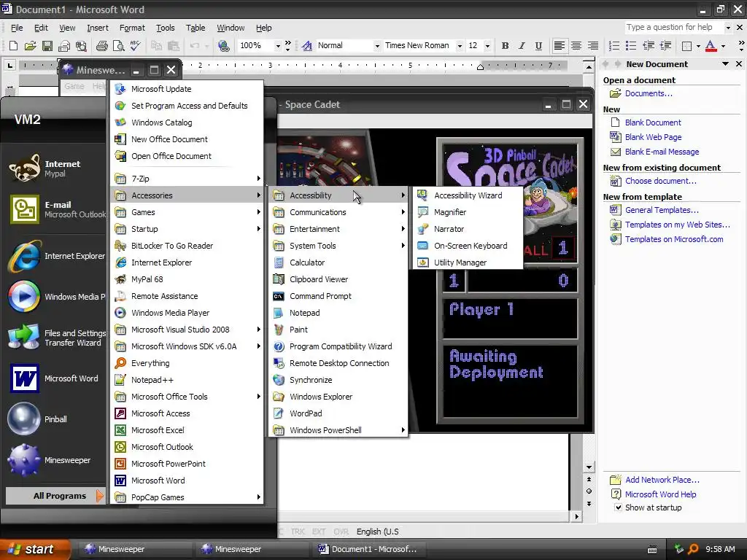Image resolution: width=747 pixels, height=560 pixels.
Task: Click the General Templates link
Action: [x=662, y=210]
